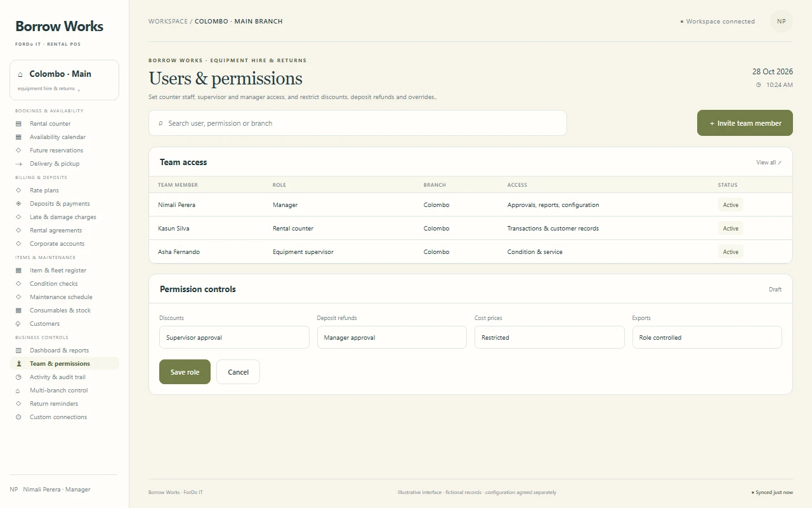The height and width of the screenshot is (508, 812).
Task: Click the Customers icon in sidebar
Action: click(18, 324)
